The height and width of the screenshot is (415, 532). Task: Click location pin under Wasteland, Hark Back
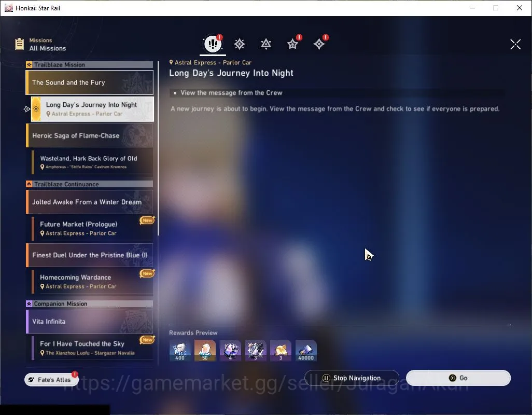(42, 167)
